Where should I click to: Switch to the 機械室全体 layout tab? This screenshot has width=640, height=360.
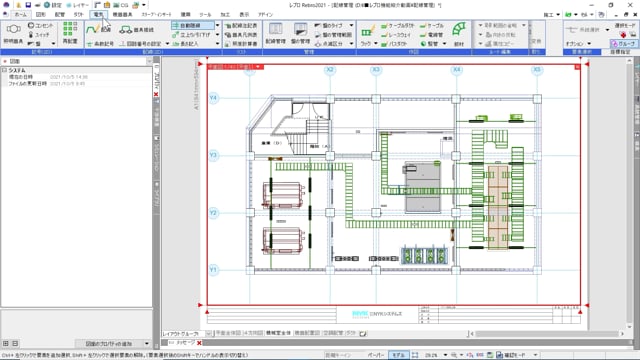pos(278,333)
